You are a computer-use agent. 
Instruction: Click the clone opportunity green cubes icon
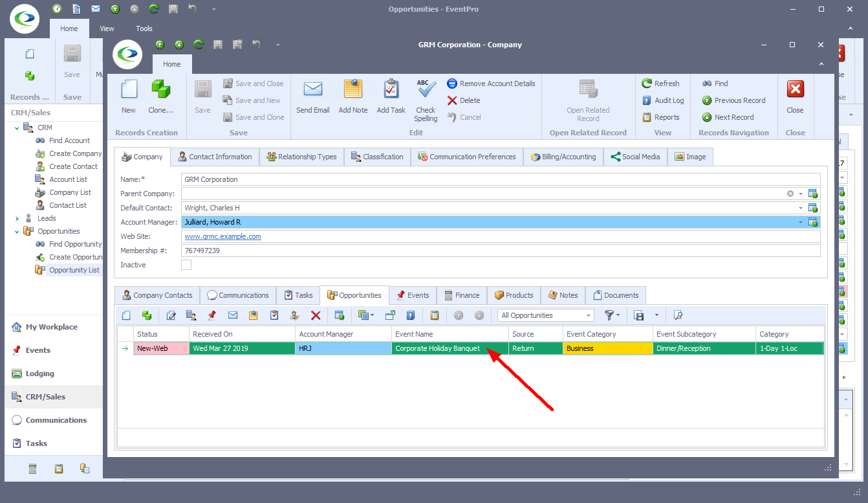coord(147,315)
